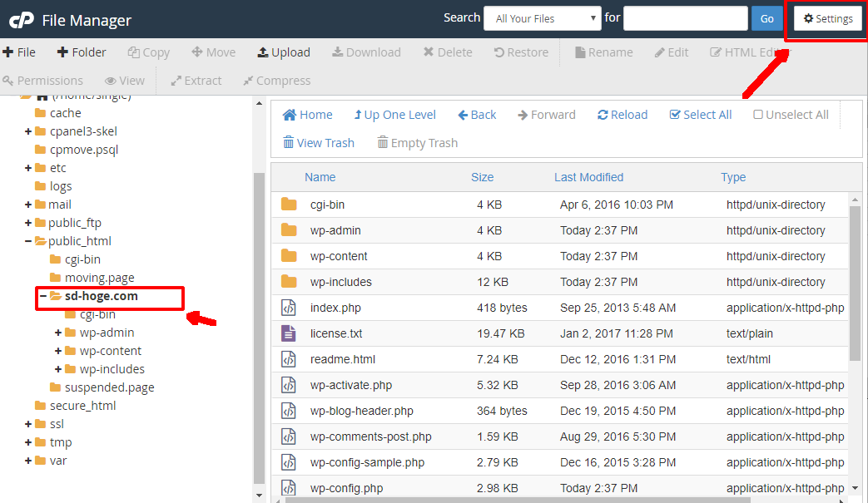
Task: Collapse the sd-hoge.com folder tree node
Action: coord(43,296)
